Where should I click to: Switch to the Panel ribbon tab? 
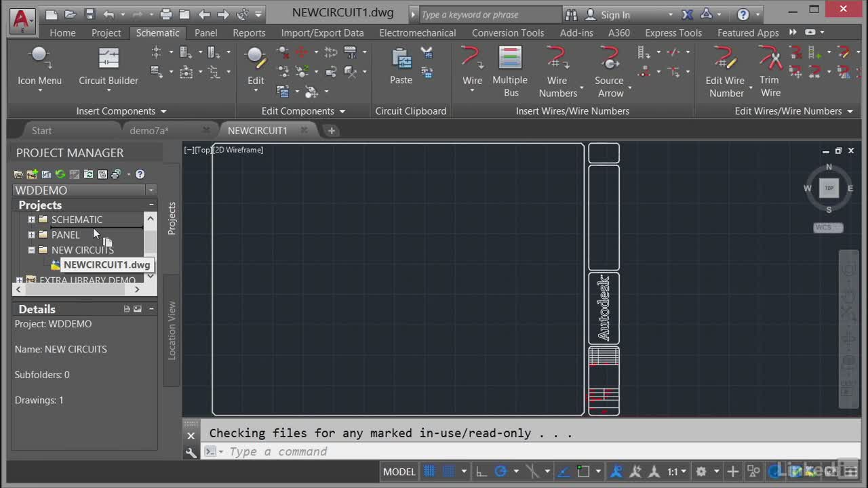coord(206,33)
